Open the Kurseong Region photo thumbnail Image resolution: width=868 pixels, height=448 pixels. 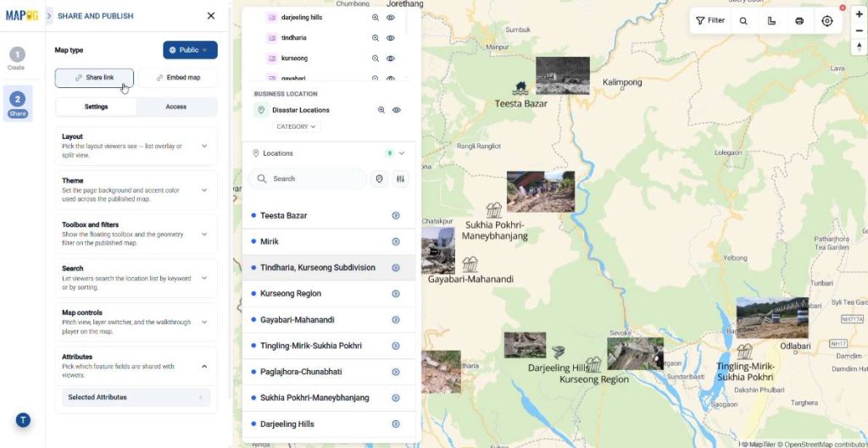(635, 354)
